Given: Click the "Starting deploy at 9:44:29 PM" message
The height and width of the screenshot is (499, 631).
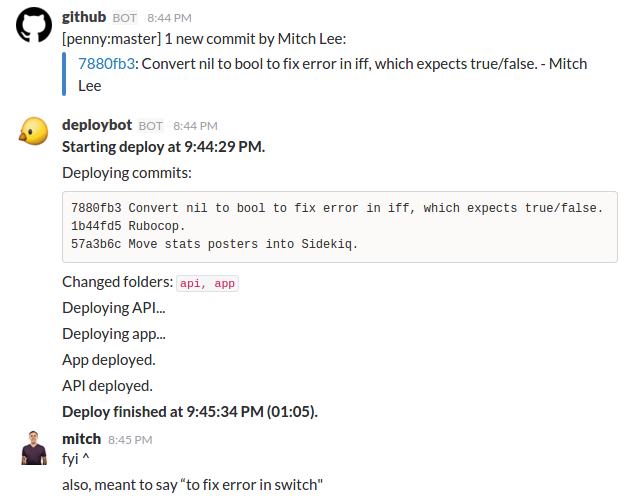Looking at the screenshot, I should [x=163, y=147].
